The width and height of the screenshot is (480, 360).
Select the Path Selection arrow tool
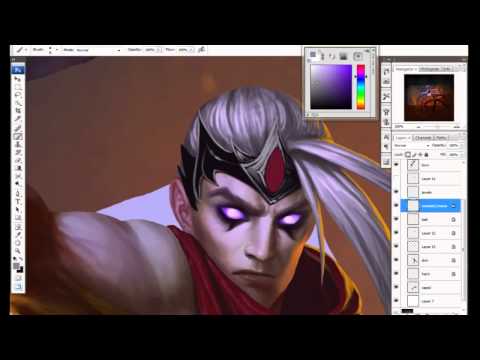[17, 210]
